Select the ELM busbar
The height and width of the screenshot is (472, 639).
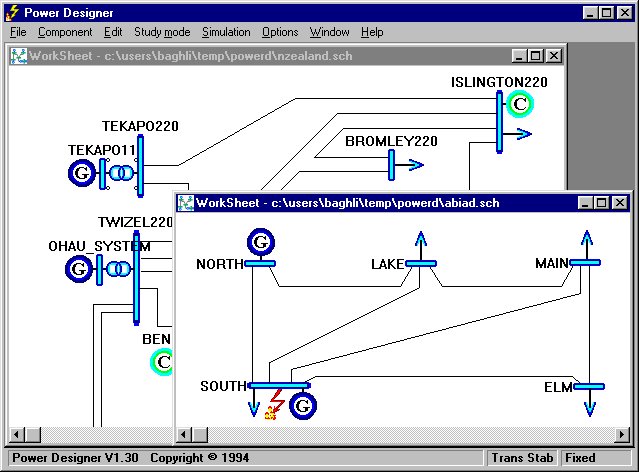pos(589,386)
